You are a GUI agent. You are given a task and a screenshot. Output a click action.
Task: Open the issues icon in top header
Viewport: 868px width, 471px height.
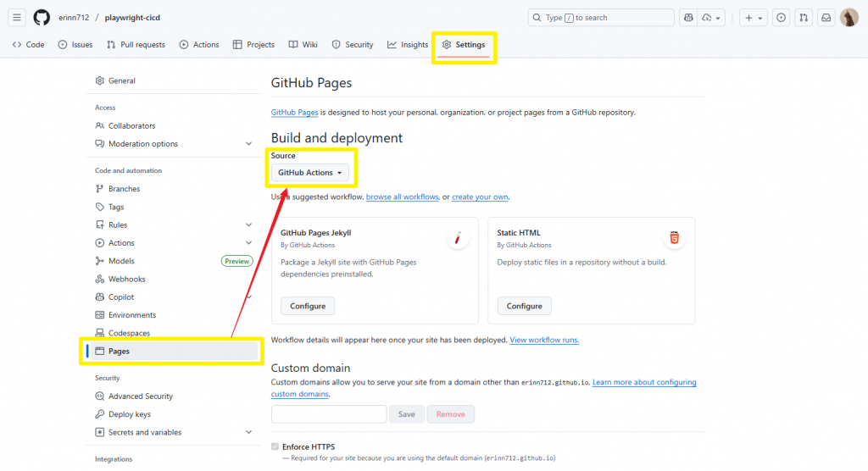pyautogui.click(x=781, y=18)
